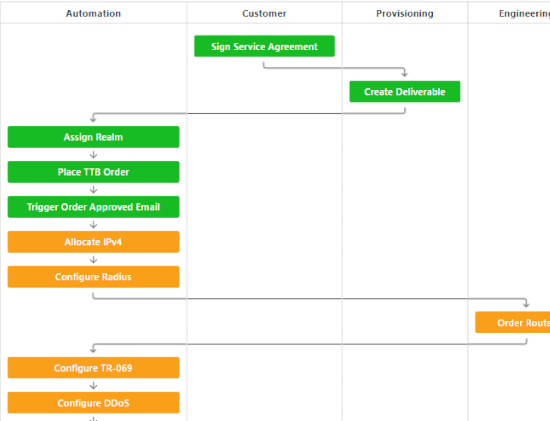550x421 pixels.
Task: Click the Assign Realm green box
Action: pyautogui.click(x=93, y=137)
